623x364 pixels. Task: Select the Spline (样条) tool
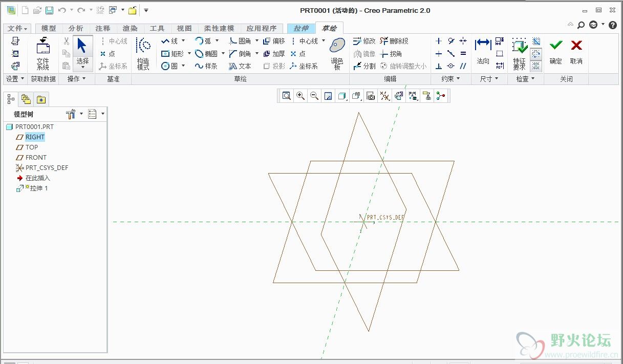(206, 66)
